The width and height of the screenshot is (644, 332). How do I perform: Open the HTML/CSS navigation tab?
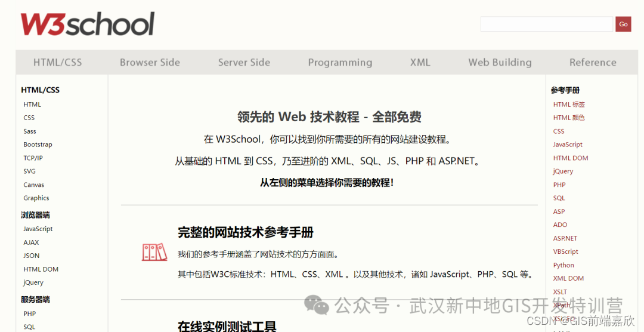(x=57, y=63)
